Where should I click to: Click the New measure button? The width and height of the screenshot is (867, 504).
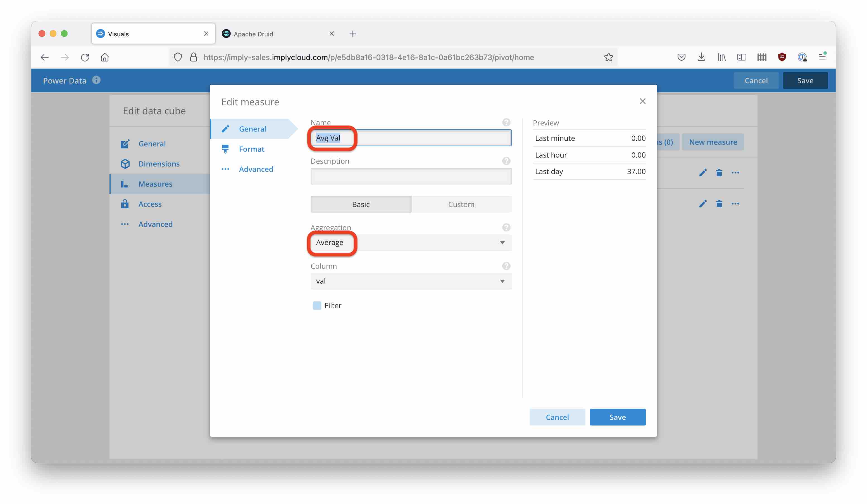pos(713,142)
